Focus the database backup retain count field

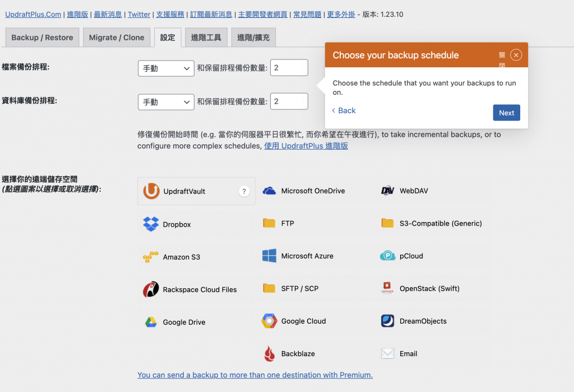[x=289, y=102]
